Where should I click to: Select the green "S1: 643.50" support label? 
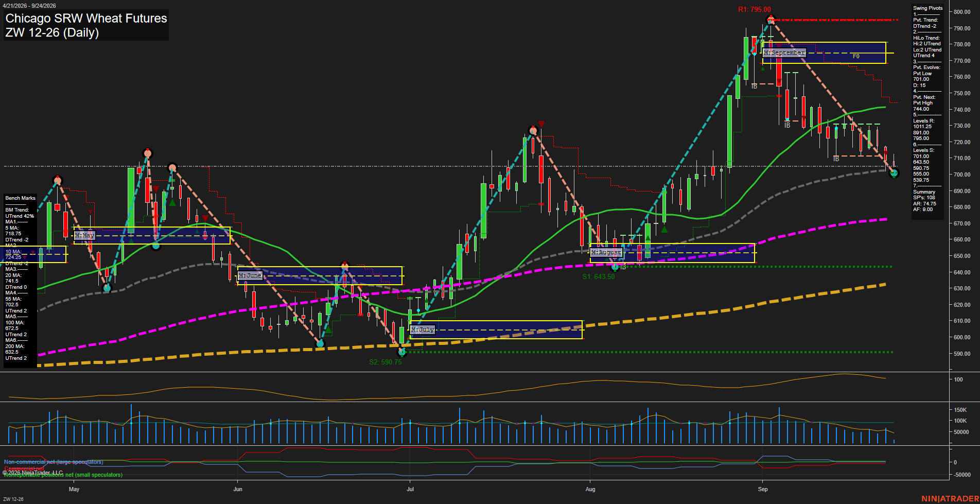598,276
